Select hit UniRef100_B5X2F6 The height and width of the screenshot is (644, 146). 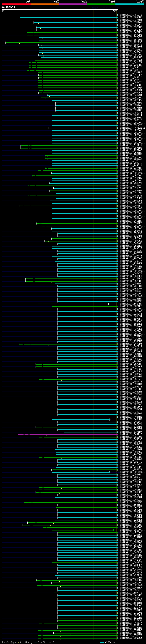point(131,223)
